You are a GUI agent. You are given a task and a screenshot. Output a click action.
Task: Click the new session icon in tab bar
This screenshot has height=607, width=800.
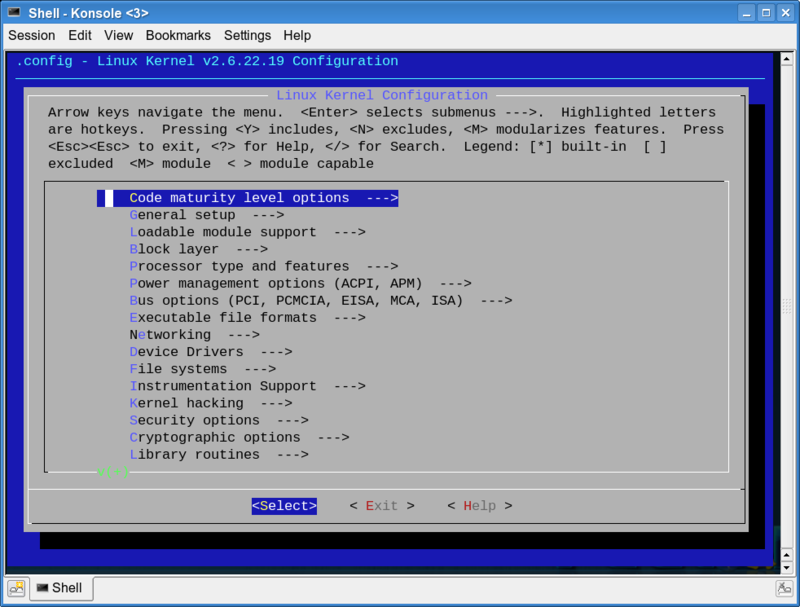pos(16,588)
